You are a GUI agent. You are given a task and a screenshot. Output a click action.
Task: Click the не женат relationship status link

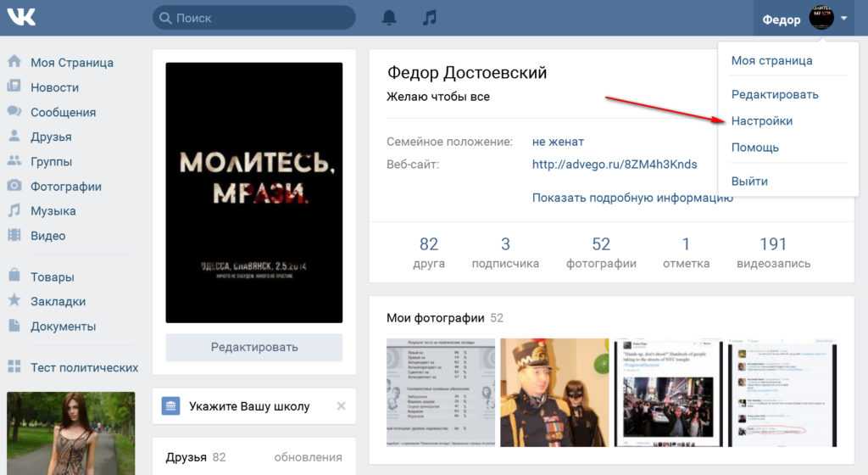(558, 142)
